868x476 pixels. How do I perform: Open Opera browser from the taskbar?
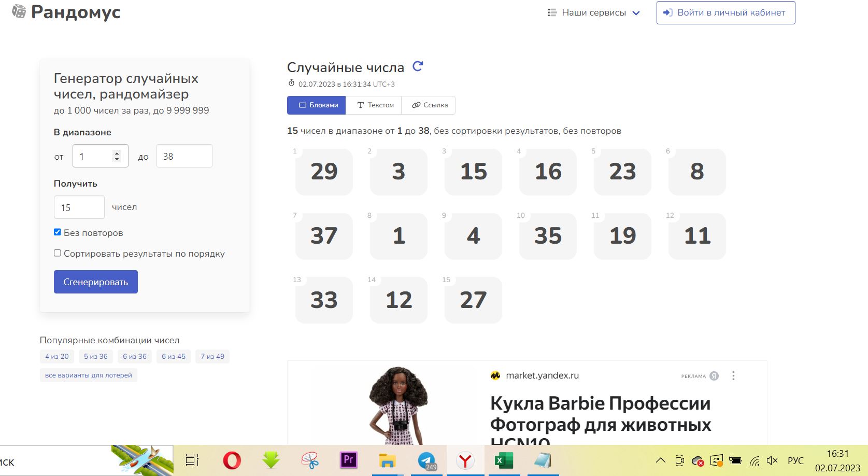coord(232,460)
